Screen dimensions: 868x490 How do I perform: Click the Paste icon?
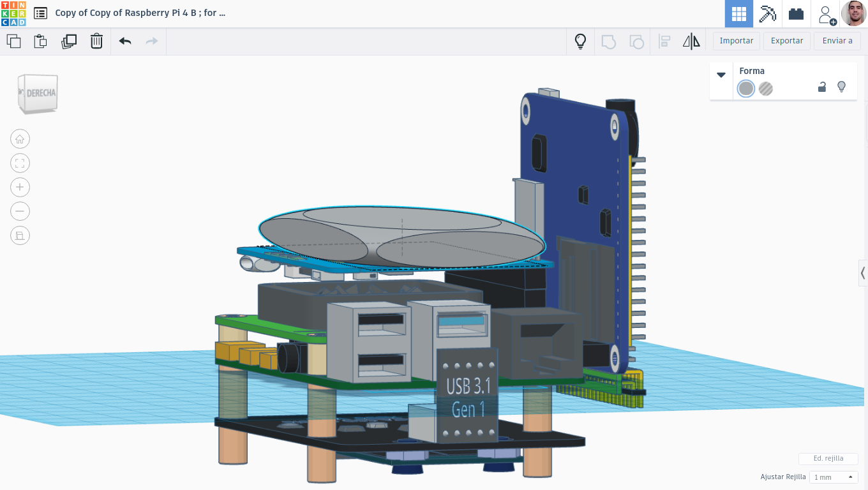click(x=40, y=41)
